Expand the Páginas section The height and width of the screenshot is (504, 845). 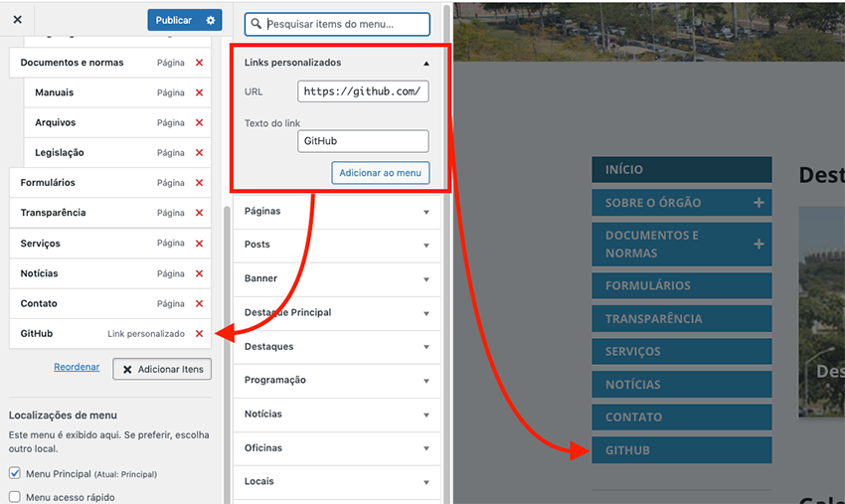coord(337,212)
